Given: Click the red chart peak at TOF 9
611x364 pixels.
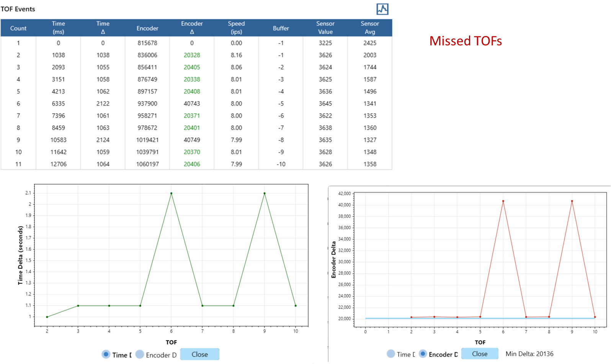Looking at the screenshot, I should [x=572, y=201].
